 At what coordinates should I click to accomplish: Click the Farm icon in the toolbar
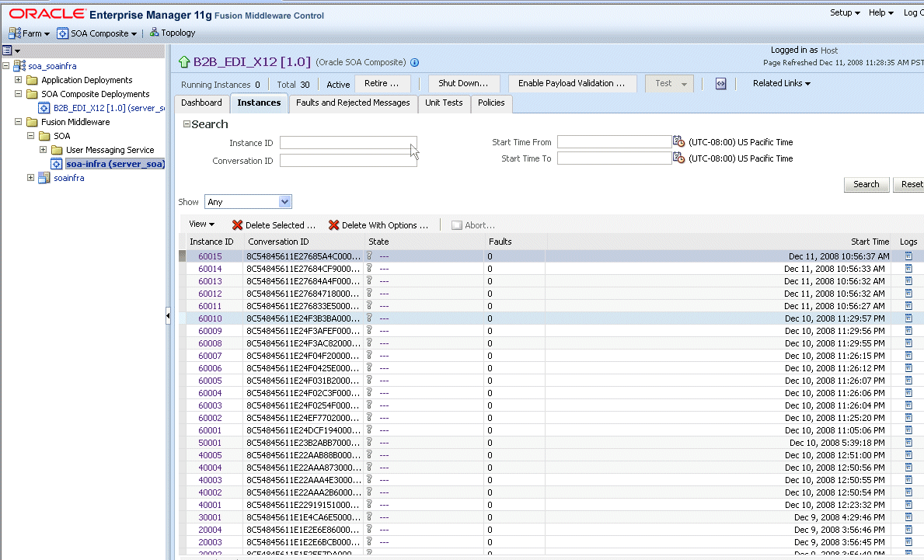click(x=14, y=33)
